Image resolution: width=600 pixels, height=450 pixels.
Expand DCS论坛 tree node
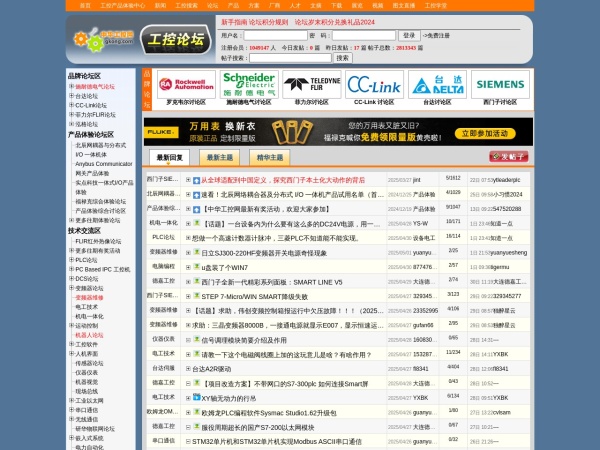point(71,279)
